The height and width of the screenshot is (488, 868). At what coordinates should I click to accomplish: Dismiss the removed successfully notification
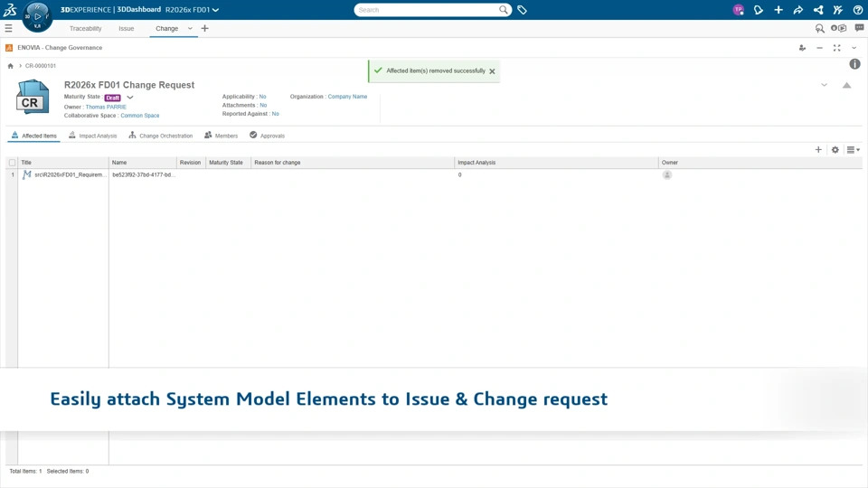click(493, 71)
